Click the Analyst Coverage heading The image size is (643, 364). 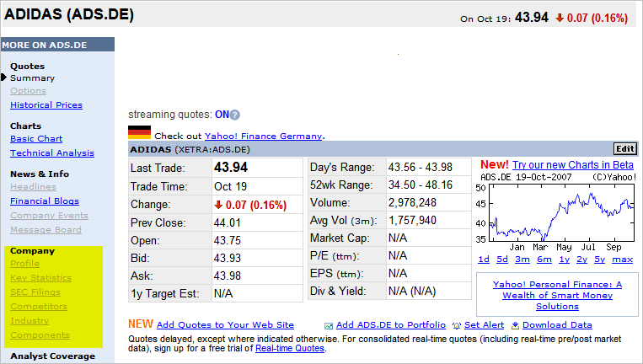point(52,356)
